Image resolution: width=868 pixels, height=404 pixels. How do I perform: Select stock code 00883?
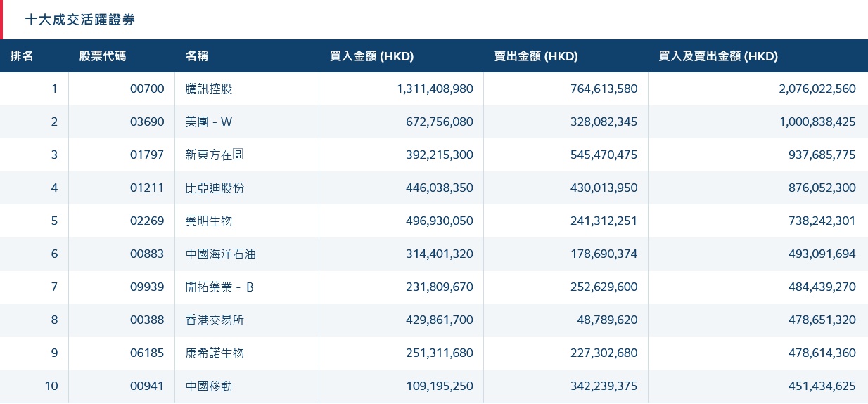tap(147, 254)
